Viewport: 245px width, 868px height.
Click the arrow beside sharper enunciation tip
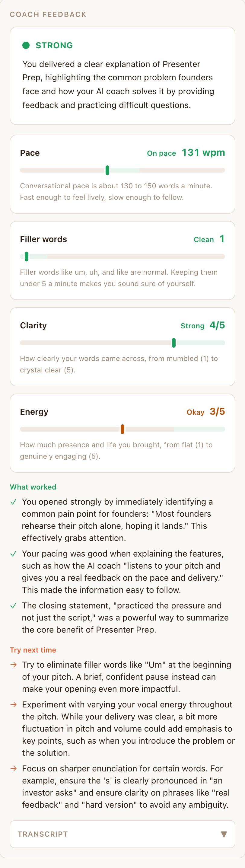(14, 768)
